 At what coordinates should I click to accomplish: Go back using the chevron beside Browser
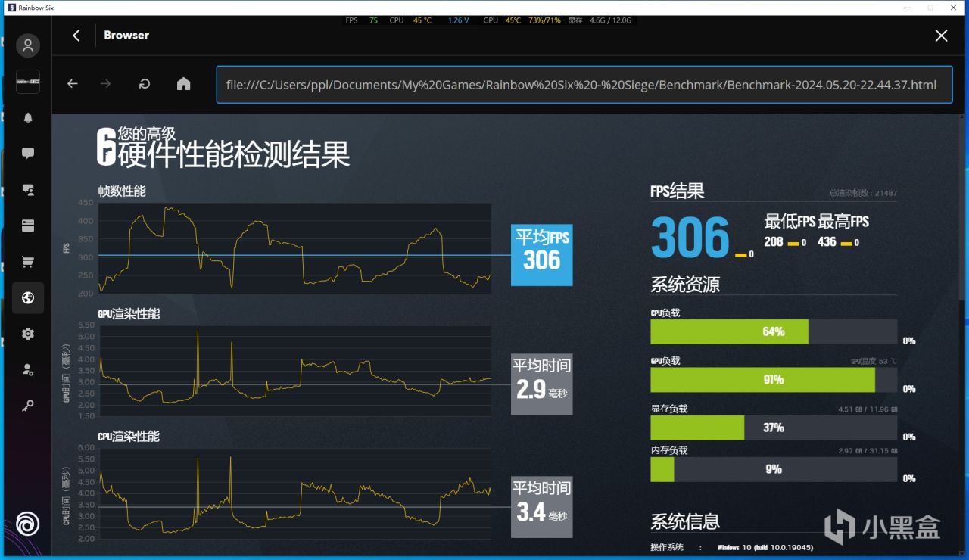pos(76,36)
